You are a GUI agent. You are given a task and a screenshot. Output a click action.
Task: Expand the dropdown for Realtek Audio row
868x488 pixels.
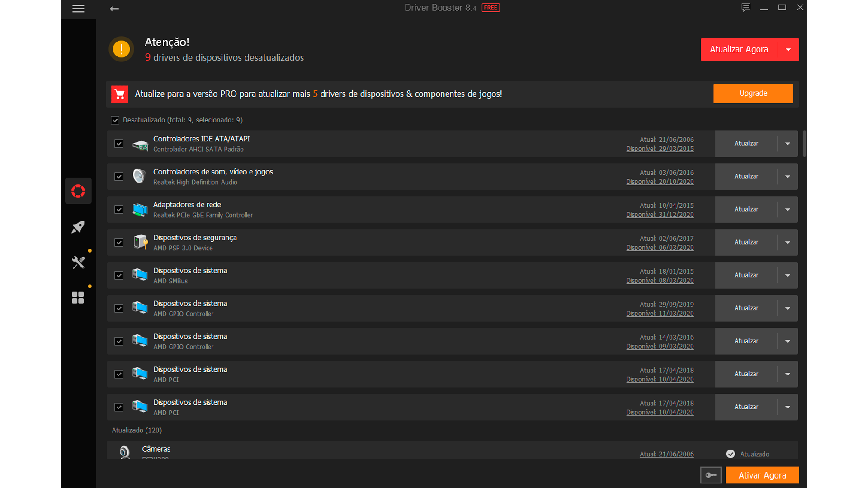coord(788,177)
